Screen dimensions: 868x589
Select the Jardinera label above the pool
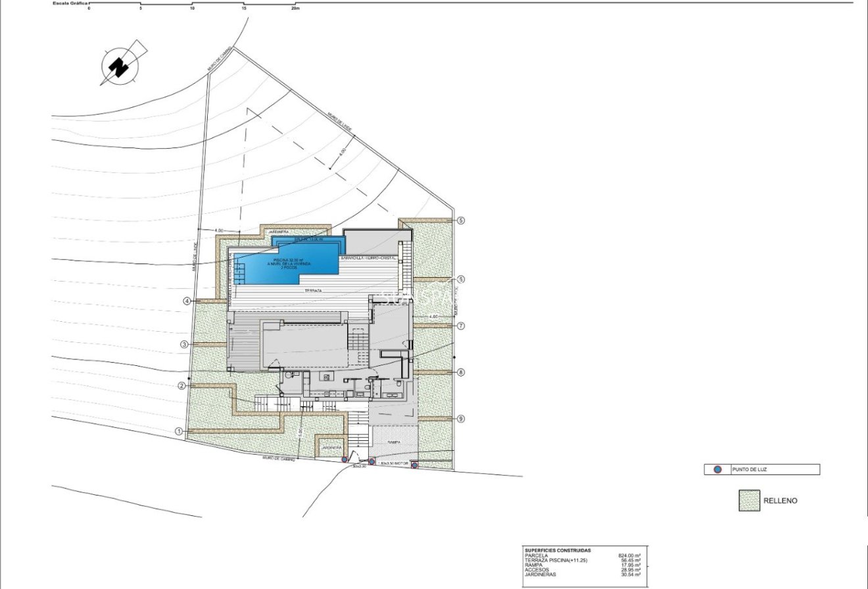[277, 231]
